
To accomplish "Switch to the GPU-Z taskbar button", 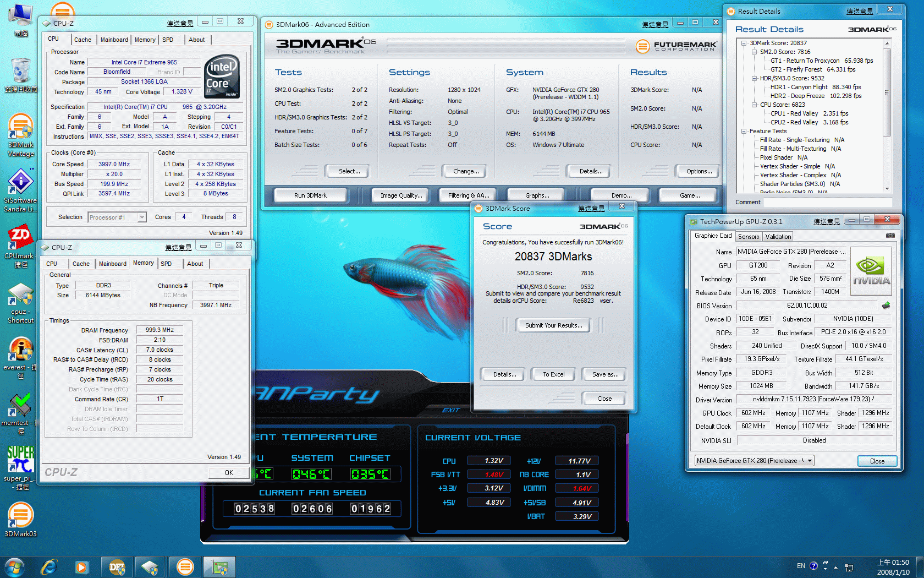I will point(219,567).
